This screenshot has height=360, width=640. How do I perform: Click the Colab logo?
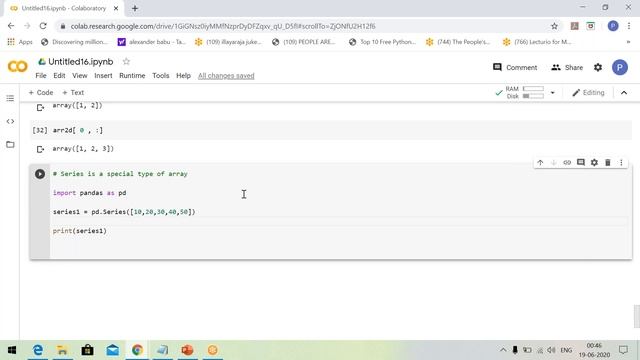(18, 67)
